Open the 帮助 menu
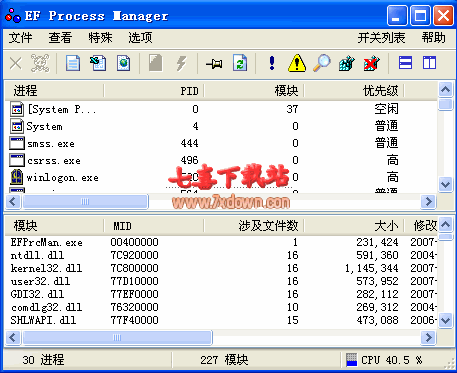The height and width of the screenshot is (373, 457). tap(433, 38)
